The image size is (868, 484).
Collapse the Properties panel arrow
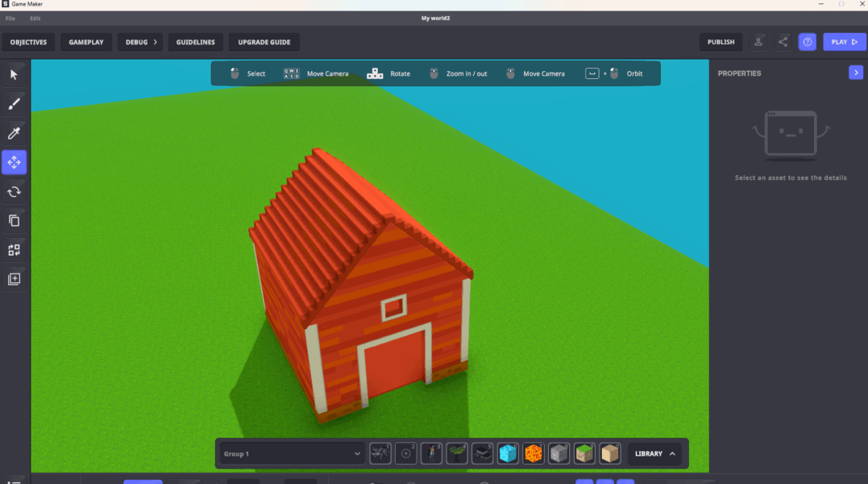tap(856, 73)
